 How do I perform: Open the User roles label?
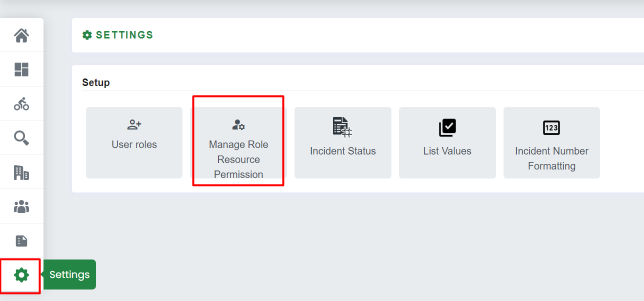134,144
